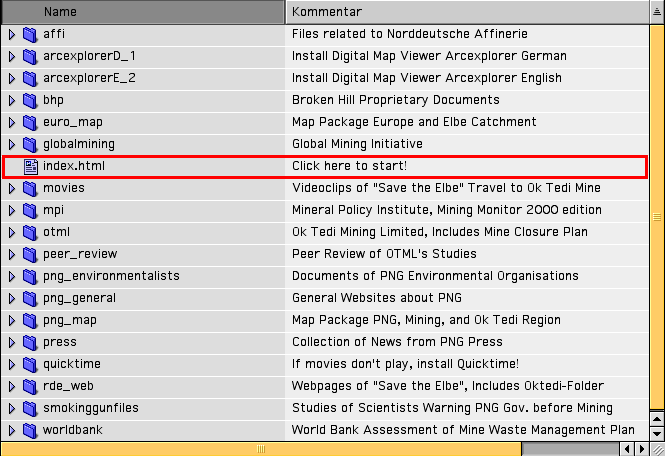Expand the arcexplorerD_1 disclosure triangle

pos(12,56)
